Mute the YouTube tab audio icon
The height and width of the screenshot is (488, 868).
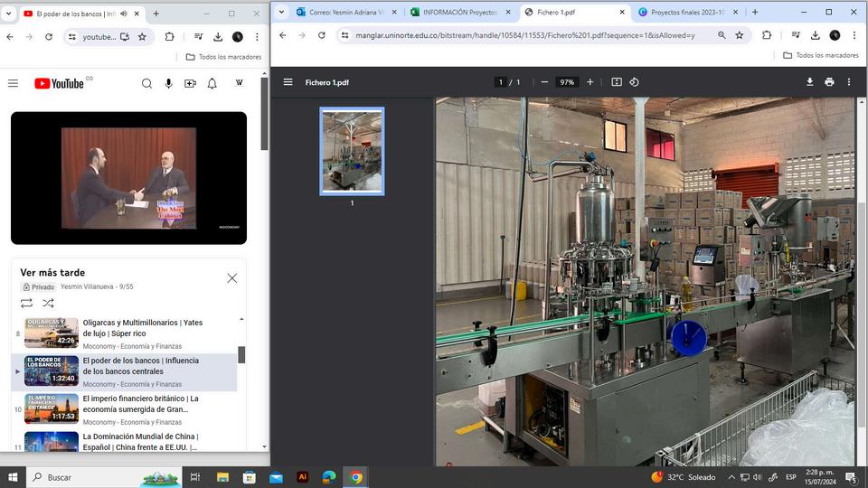coord(124,14)
